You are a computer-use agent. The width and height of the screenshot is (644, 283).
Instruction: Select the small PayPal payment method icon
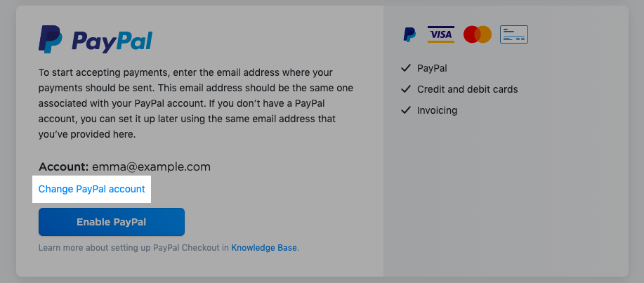(x=409, y=34)
